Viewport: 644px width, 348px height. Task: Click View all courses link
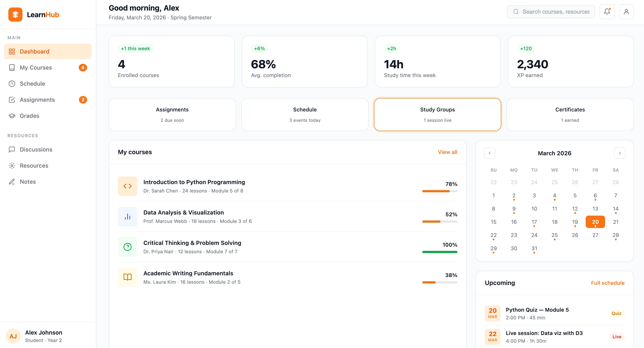448,152
